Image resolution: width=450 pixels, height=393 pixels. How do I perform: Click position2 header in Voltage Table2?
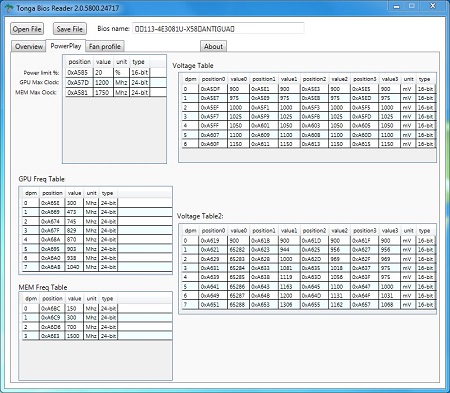click(314, 230)
